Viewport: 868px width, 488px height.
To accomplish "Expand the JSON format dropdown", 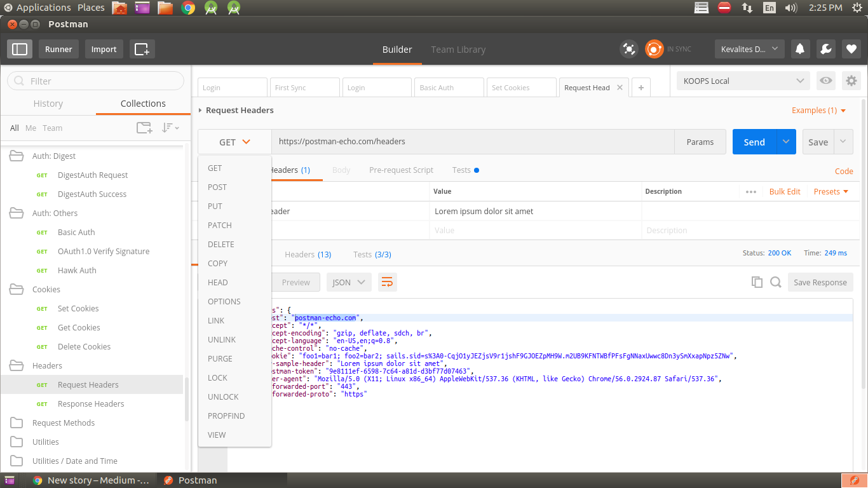I will click(x=349, y=282).
